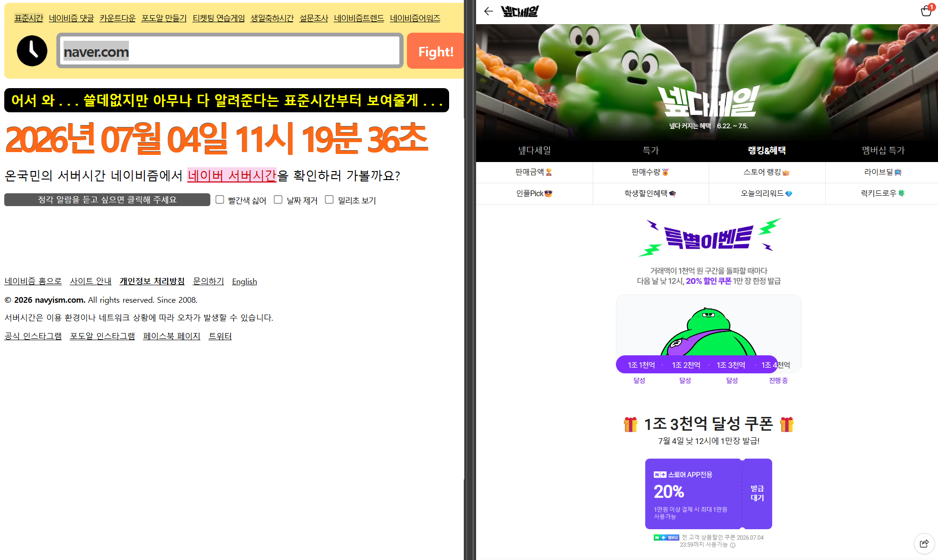Click the 발급 대기 coupon button
Image resolution: width=938 pixels, height=560 pixels.
757,493
